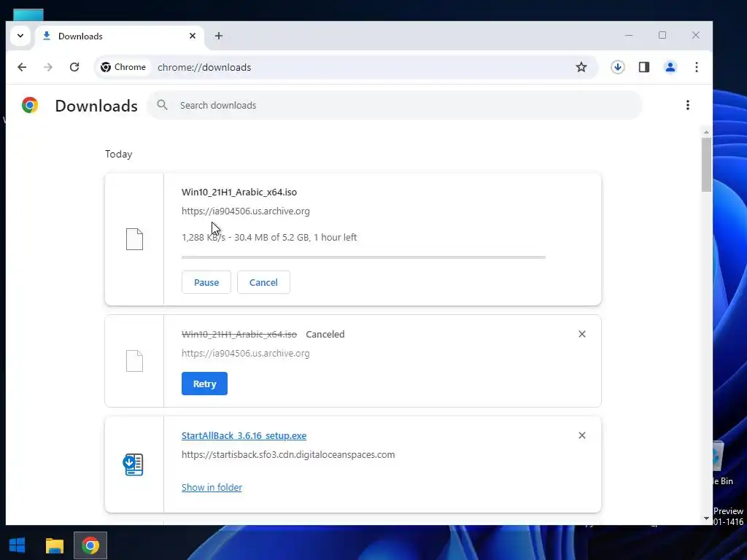
Task: Click the Today date heading
Action: point(119,155)
